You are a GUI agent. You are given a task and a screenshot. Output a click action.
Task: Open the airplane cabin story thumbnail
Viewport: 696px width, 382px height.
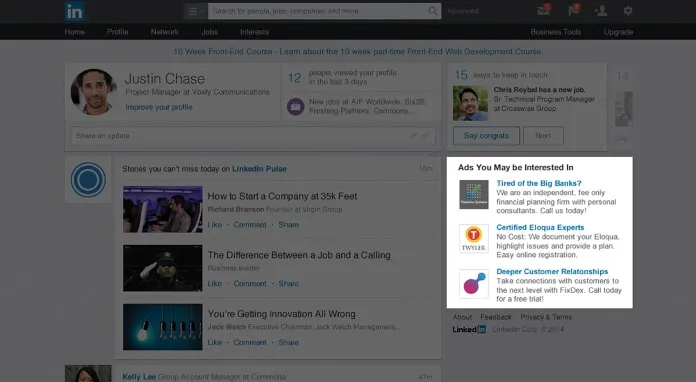[x=162, y=209]
